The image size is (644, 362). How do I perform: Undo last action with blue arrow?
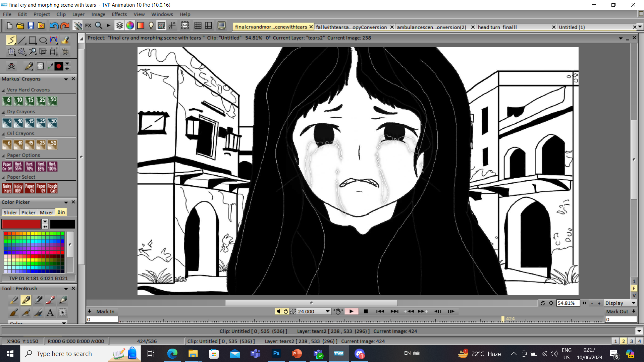(54, 25)
